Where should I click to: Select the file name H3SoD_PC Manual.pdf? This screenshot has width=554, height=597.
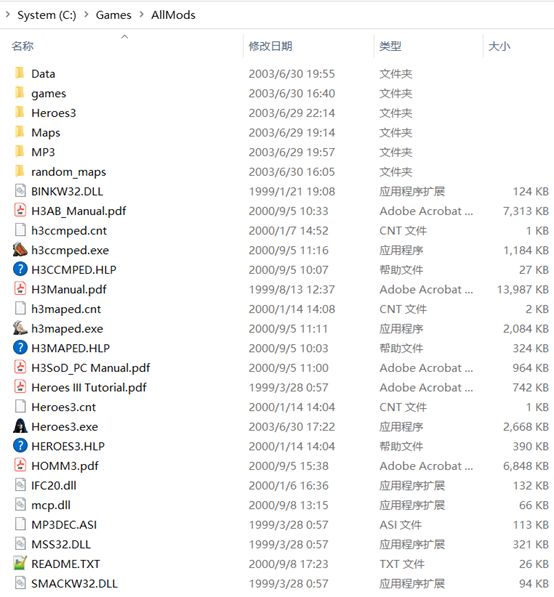(91, 368)
